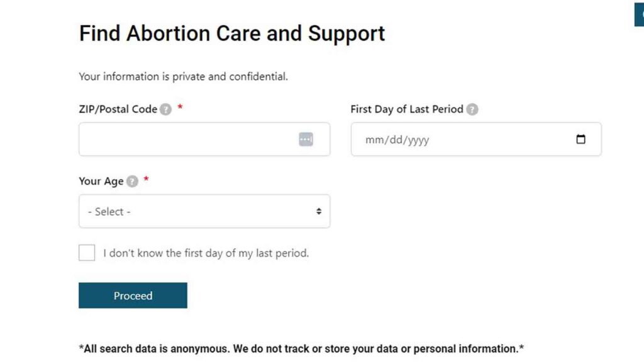Click "I don't know the first day" label text
Viewport: 644px width, 362px height.
[x=206, y=253]
